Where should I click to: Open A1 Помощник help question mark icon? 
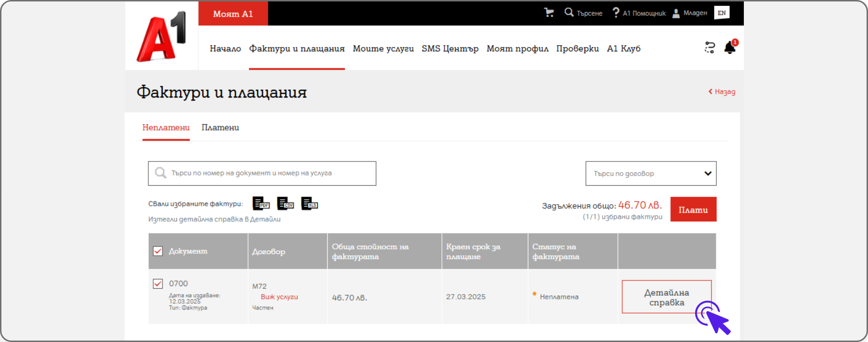(x=616, y=13)
